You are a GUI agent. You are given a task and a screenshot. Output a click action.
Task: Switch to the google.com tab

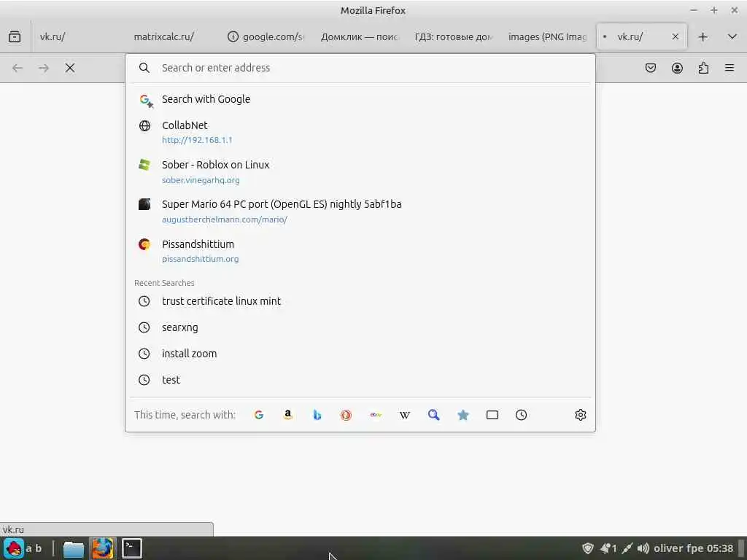click(266, 36)
